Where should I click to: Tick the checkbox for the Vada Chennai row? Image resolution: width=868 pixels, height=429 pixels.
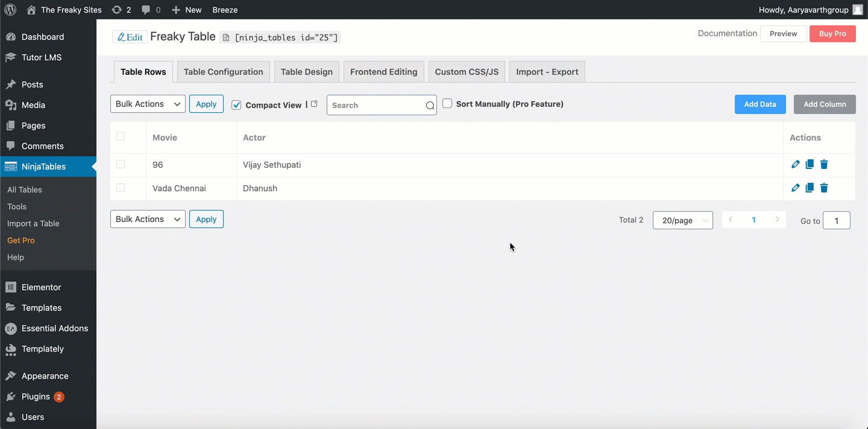(121, 188)
